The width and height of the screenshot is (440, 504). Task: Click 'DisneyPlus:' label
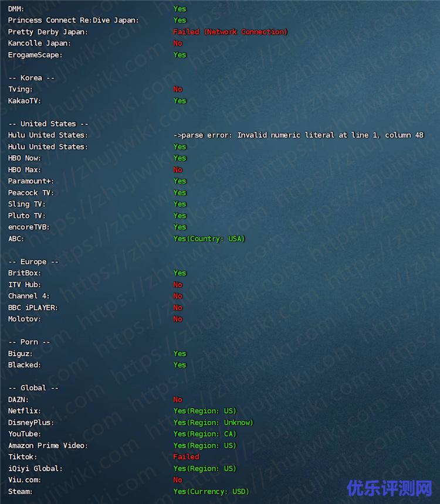tap(31, 423)
